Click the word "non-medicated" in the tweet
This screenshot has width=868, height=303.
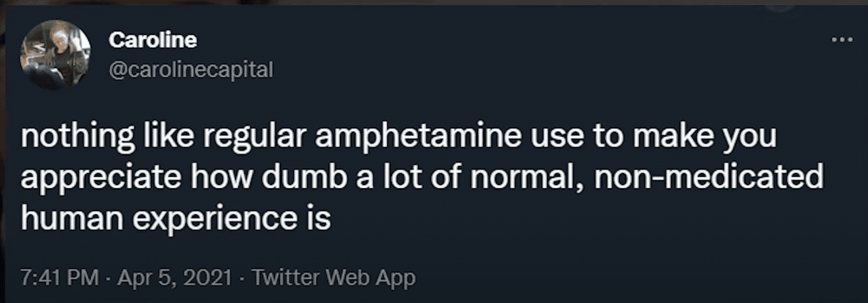(708, 177)
